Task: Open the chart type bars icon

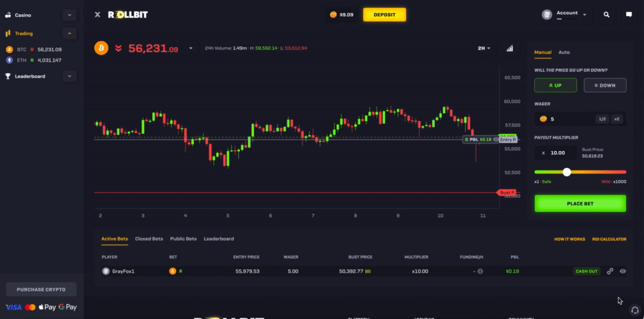Action: pos(509,48)
